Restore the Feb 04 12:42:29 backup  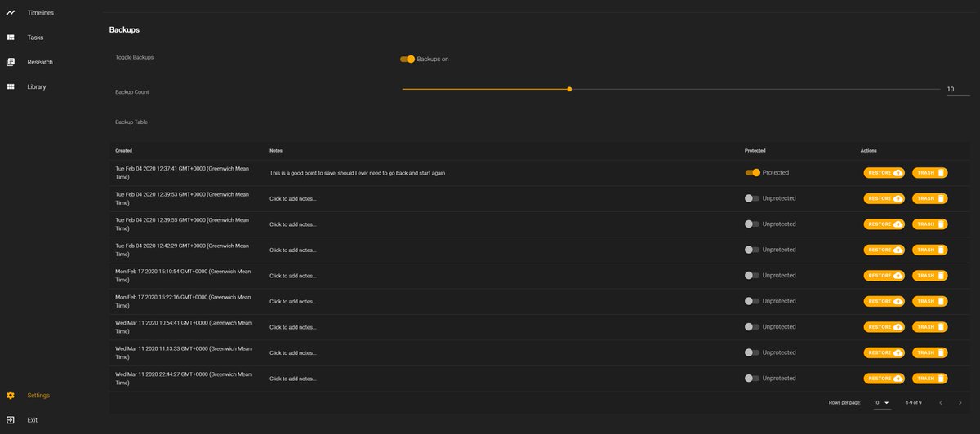(x=884, y=250)
